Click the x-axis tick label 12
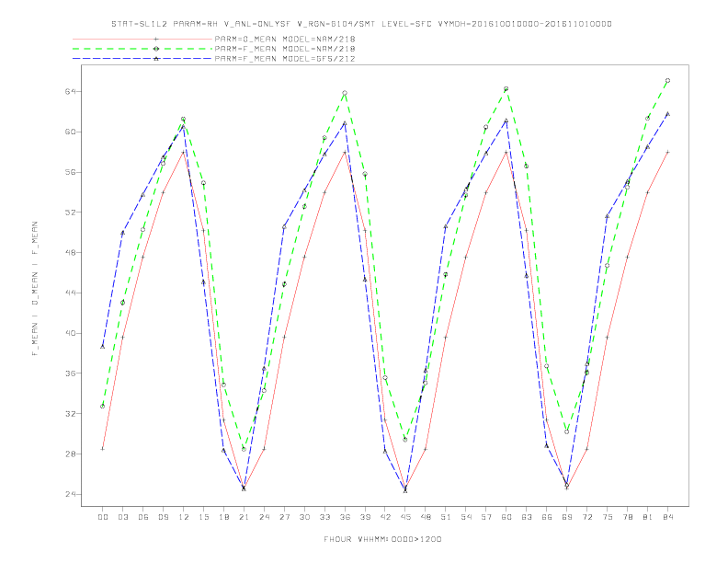 (x=184, y=517)
